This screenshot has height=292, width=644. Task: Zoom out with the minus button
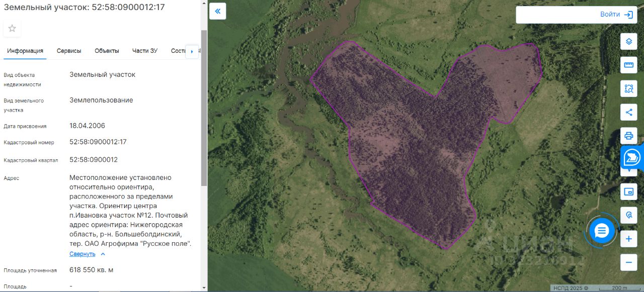(628, 262)
